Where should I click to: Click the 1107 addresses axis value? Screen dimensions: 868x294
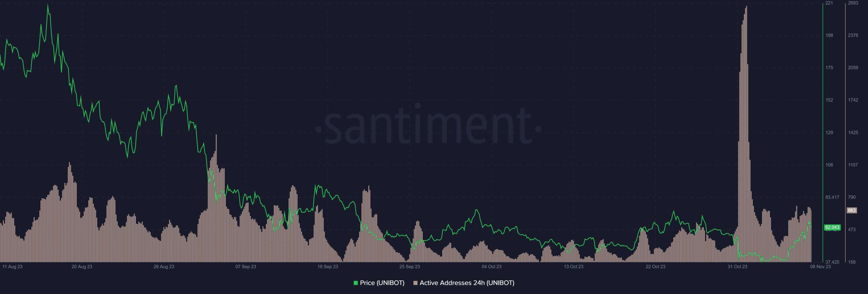[x=853, y=165]
